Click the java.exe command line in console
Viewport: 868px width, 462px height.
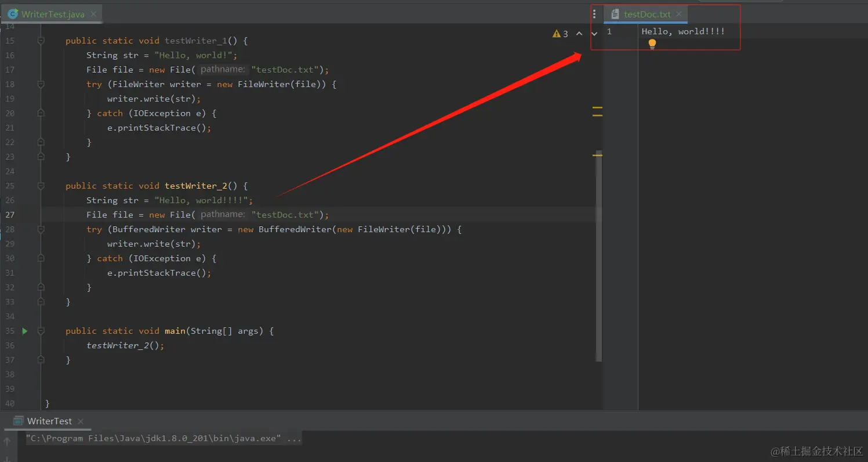tap(164, 438)
